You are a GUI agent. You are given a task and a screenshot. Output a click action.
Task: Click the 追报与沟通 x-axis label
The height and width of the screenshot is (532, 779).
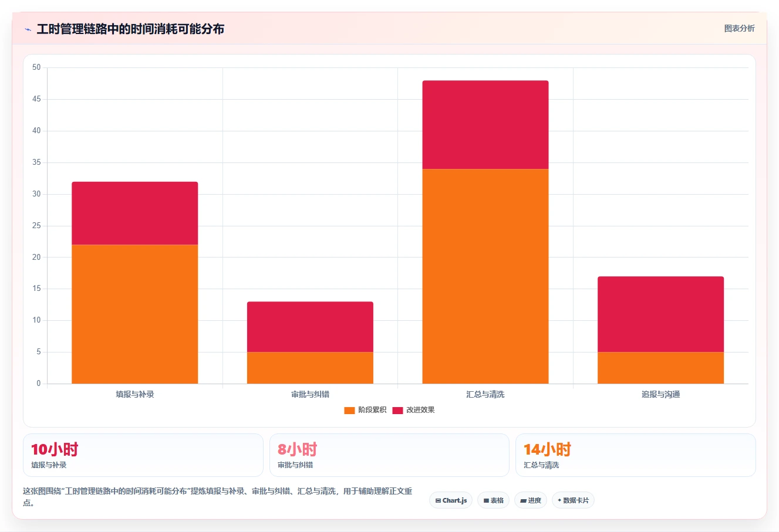point(660,394)
